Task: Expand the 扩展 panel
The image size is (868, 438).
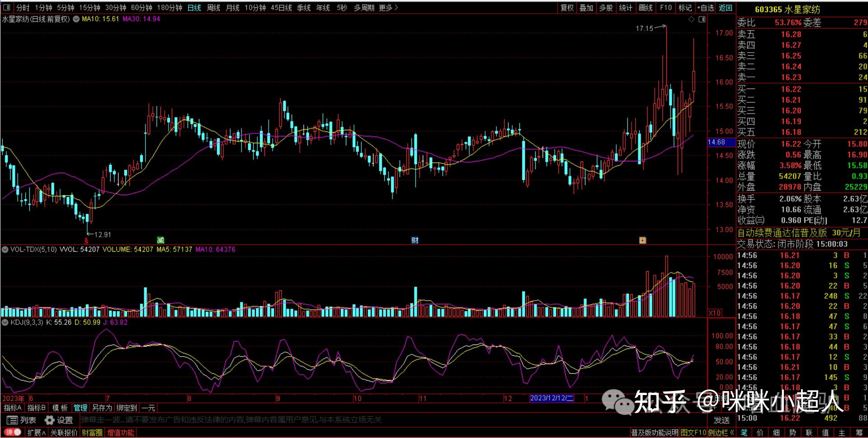Action: pos(36,433)
